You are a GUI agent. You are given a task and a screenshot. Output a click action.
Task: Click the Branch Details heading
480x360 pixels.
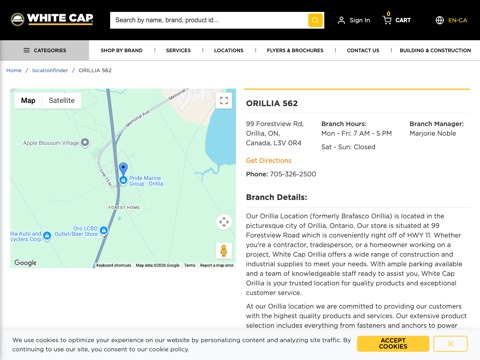[x=277, y=197]
